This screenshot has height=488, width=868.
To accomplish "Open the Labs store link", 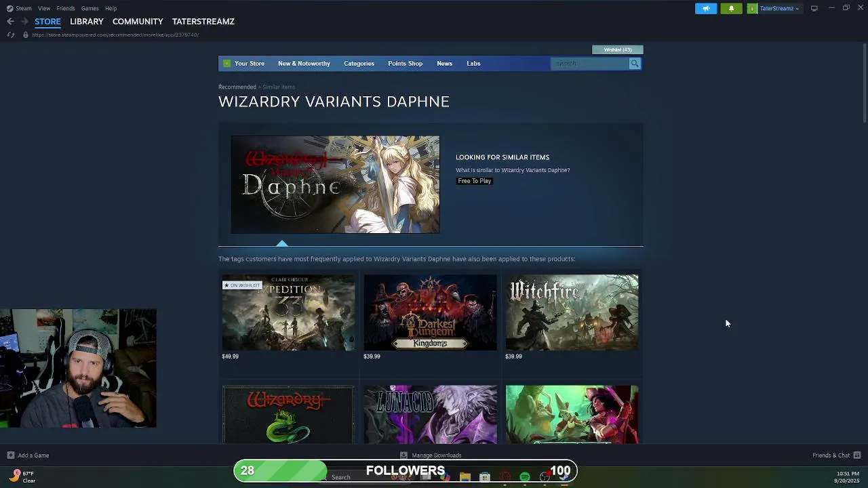I will pos(473,64).
